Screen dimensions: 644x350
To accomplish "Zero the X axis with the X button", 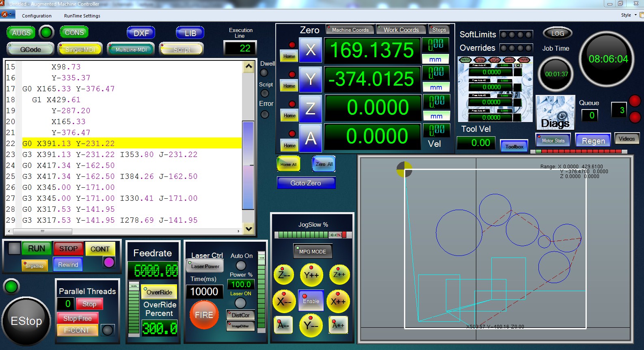I will pos(310,50).
